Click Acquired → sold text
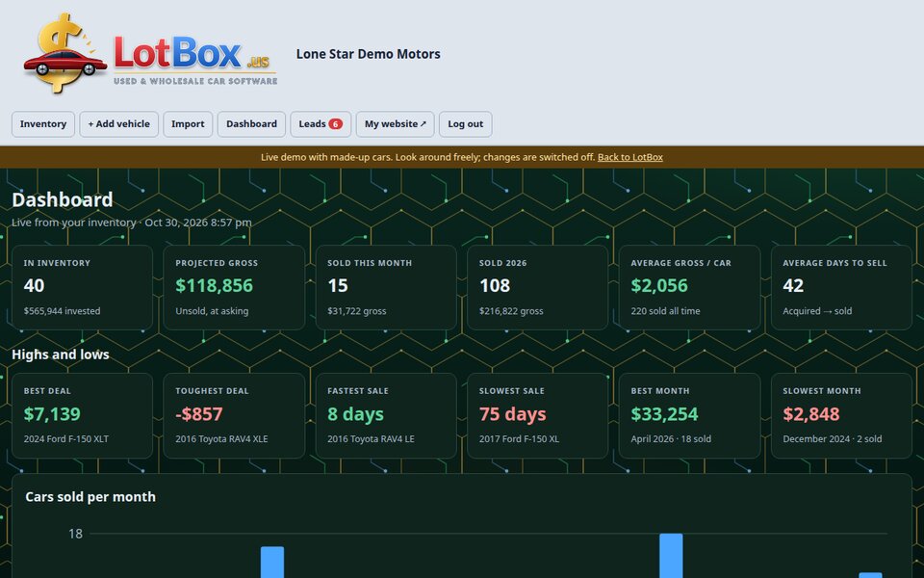Image resolution: width=924 pixels, height=578 pixels. (817, 311)
